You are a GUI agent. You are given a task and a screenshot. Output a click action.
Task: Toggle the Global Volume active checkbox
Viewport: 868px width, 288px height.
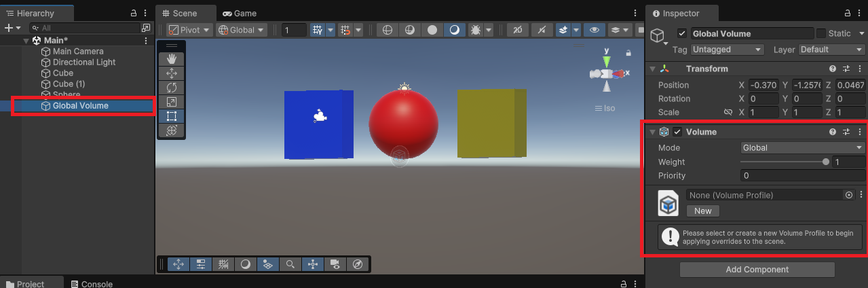pyautogui.click(x=682, y=33)
